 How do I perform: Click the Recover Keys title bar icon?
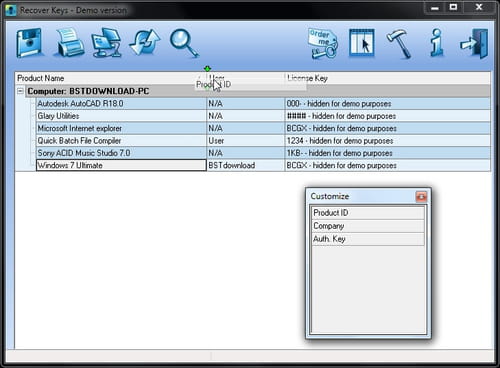pyautogui.click(x=11, y=10)
